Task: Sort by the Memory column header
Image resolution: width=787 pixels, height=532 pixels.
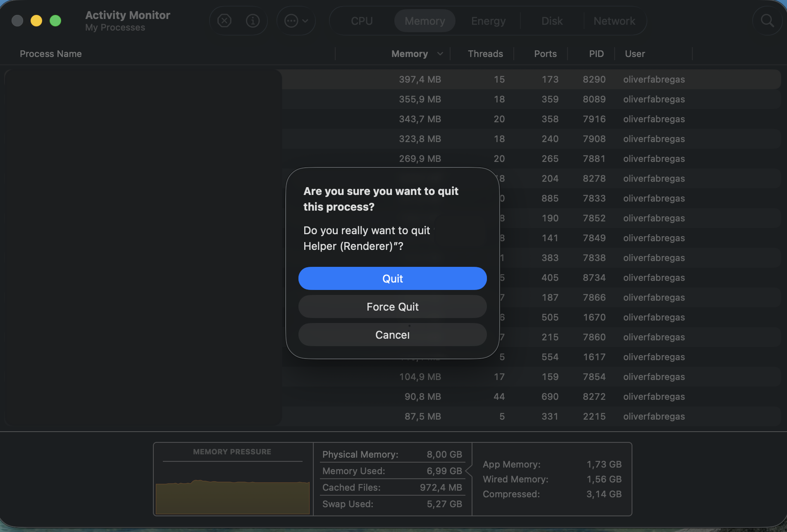Action: point(409,54)
